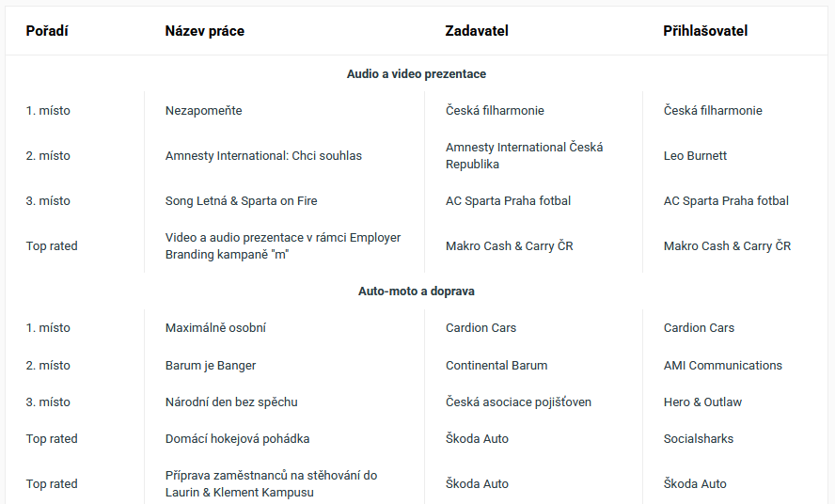Click the Maximálně osobní title
The width and height of the screenshot is (835, 504).
click(x=215, y=328)
